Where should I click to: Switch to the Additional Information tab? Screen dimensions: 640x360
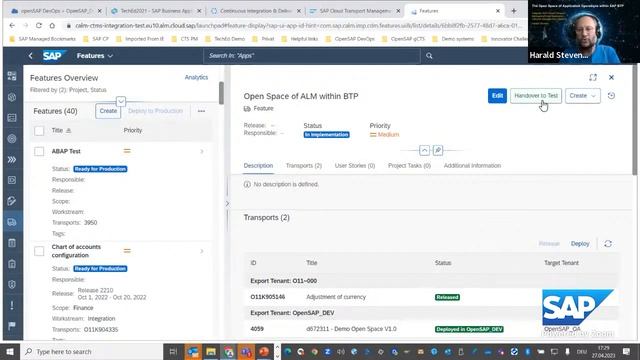coord(472,166)
